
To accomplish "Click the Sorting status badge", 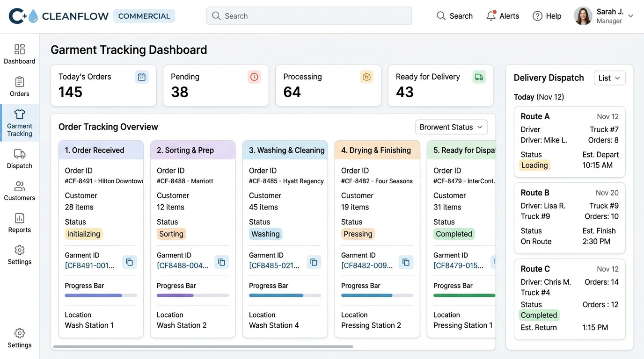I will 171,234.
